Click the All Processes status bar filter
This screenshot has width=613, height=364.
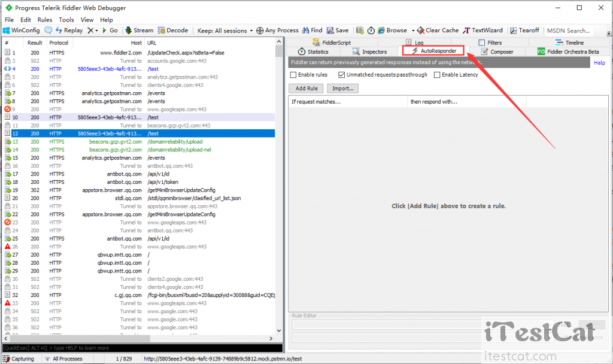click(63, 359)
